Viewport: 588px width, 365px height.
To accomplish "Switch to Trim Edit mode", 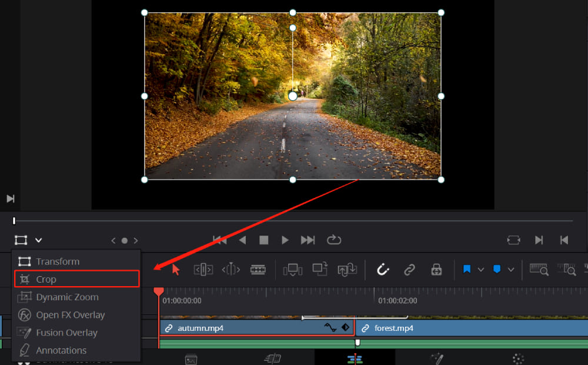I will tap(203, 269).
